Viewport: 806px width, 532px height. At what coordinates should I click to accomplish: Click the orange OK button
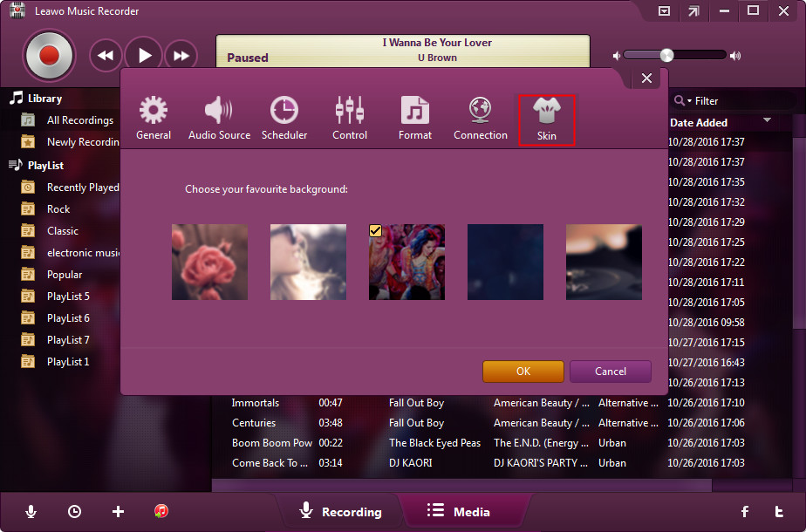tap(523, 371)
